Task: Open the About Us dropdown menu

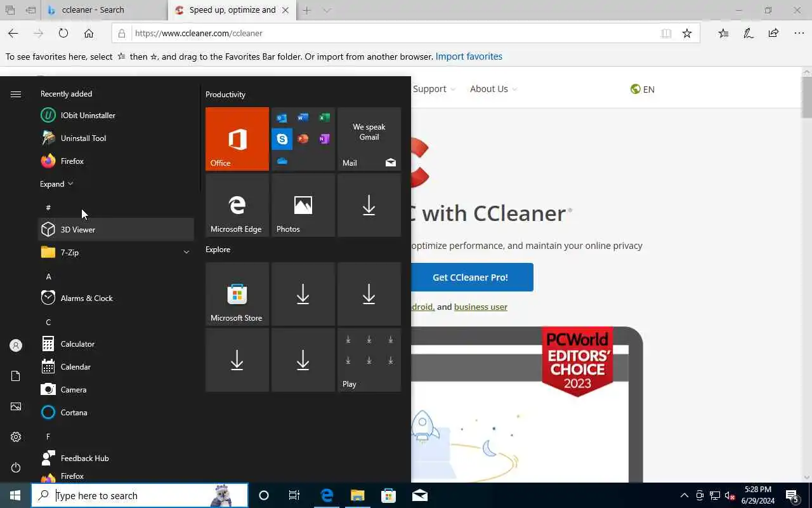Action: (493, 89)
